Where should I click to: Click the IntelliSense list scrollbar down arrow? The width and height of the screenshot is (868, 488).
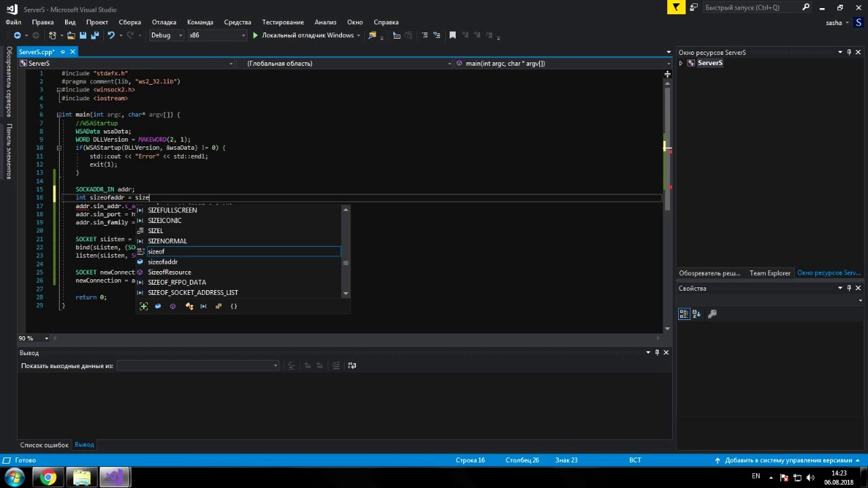[x=346, y=293]
